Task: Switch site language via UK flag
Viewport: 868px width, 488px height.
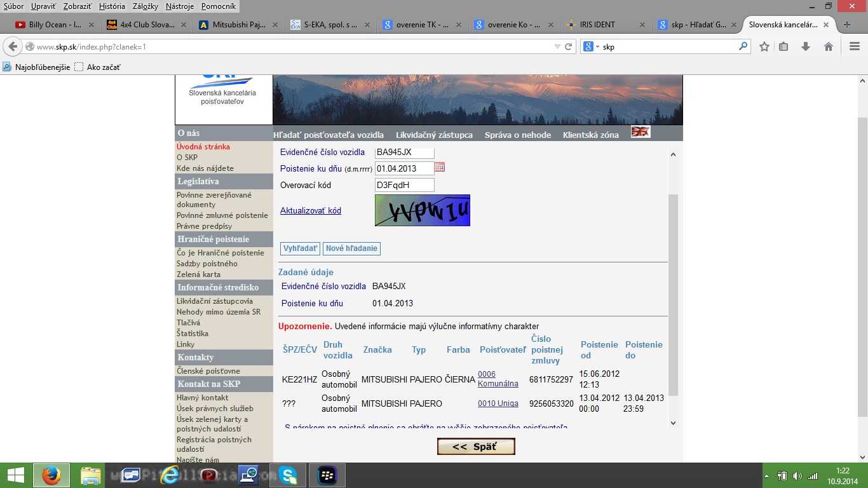Action: pyautogui.click(x=640, y=132)
